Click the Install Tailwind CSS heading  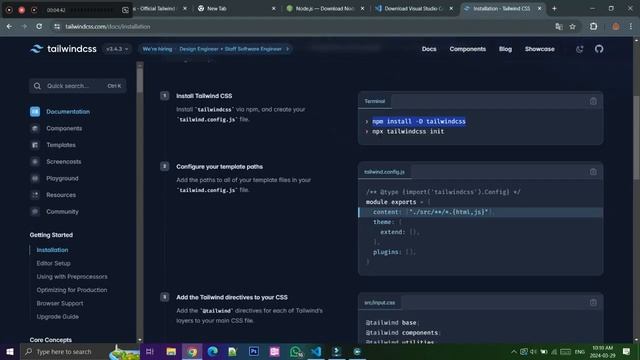coord(204,96)
